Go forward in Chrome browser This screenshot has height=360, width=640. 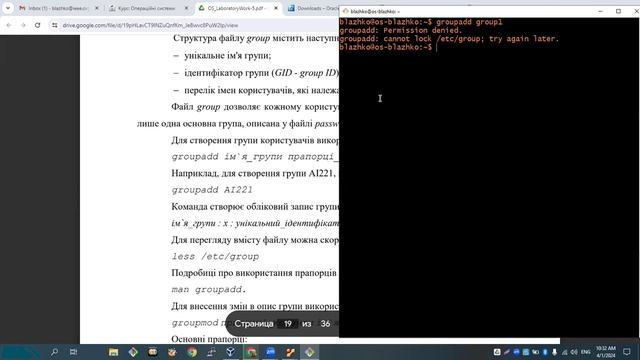point(23,25)
